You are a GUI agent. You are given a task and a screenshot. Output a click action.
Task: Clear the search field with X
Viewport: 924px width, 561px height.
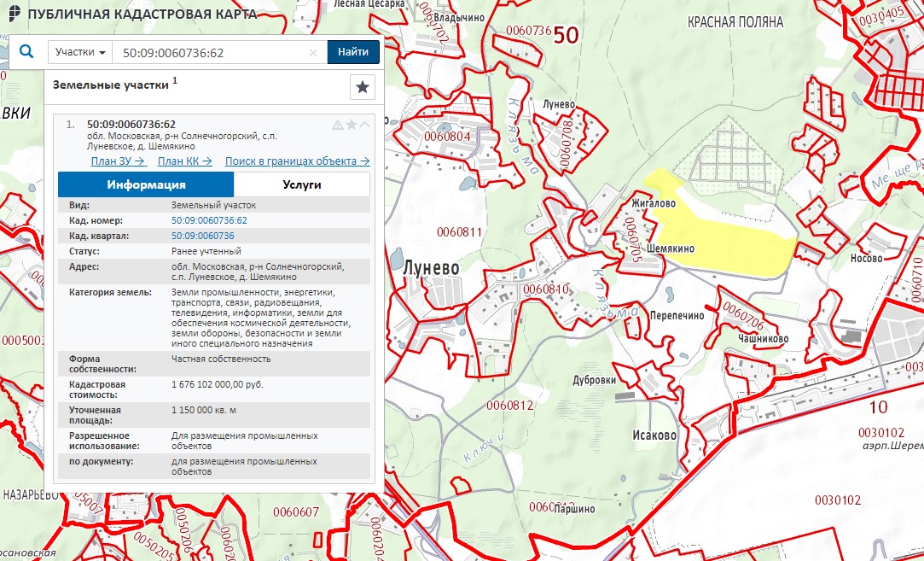click(x=313, y=53)
